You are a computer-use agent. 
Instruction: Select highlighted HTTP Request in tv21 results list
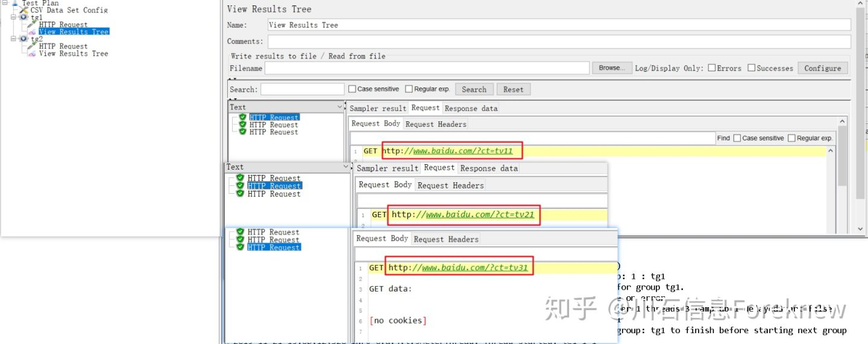(274, 186)
